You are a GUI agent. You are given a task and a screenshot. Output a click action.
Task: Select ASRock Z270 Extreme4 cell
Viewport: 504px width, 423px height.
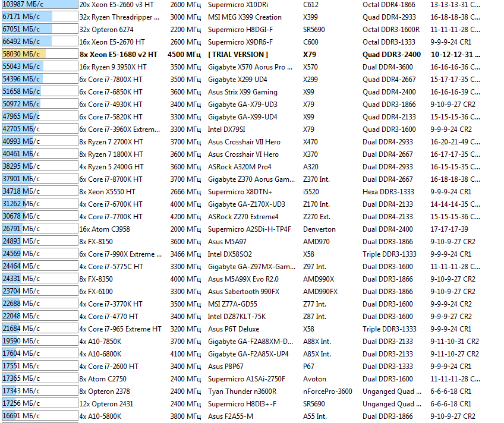point(243,217)
